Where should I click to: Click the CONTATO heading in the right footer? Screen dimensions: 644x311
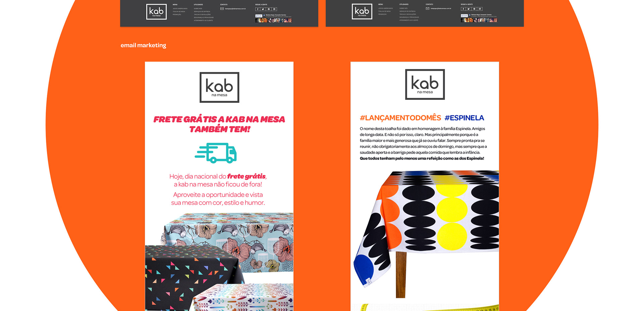click(x=429, y=4)
